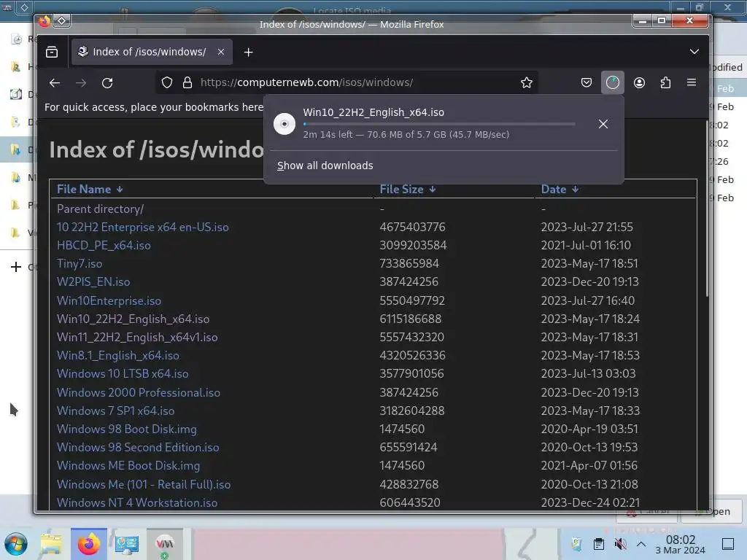The height and width of the screenshot is (560, 747).
Task: Open the tracking protection shield icon
Action: pos(167,82)
